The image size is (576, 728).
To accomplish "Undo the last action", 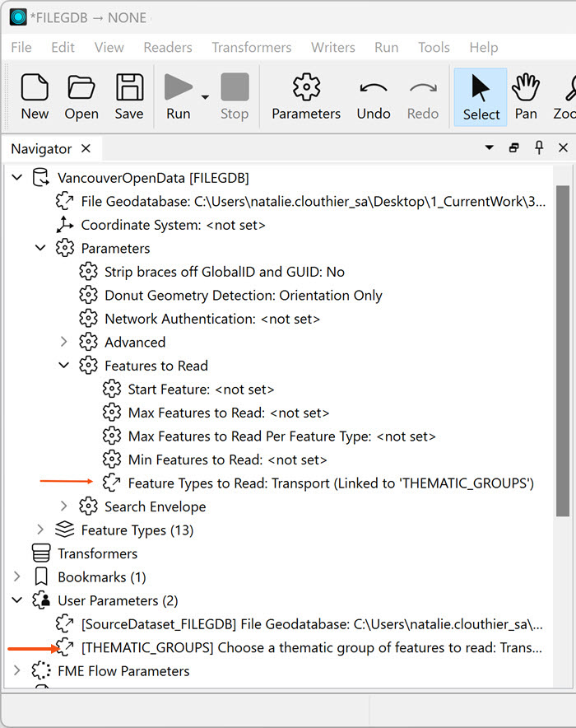I will 374,97.
